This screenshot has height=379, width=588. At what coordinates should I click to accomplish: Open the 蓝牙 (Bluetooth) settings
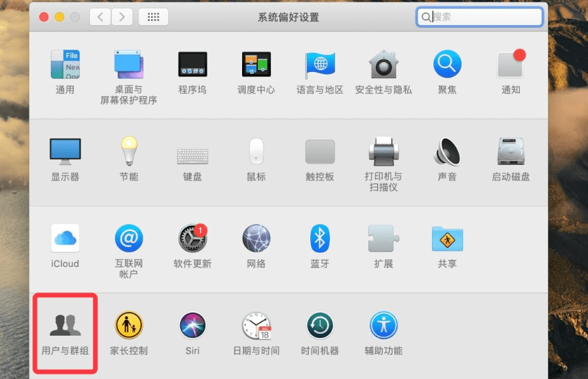[319, 242]
